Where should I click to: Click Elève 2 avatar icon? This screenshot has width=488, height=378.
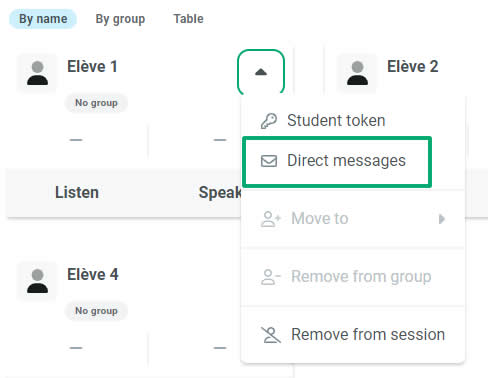coord(357,73)
